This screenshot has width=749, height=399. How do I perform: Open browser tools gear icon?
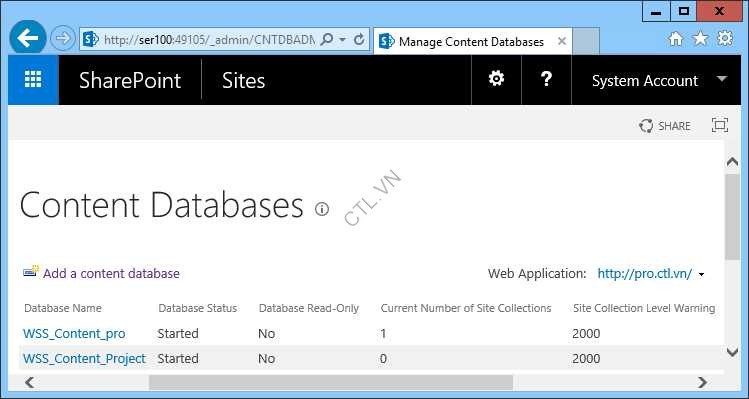[x=725, y=38]
